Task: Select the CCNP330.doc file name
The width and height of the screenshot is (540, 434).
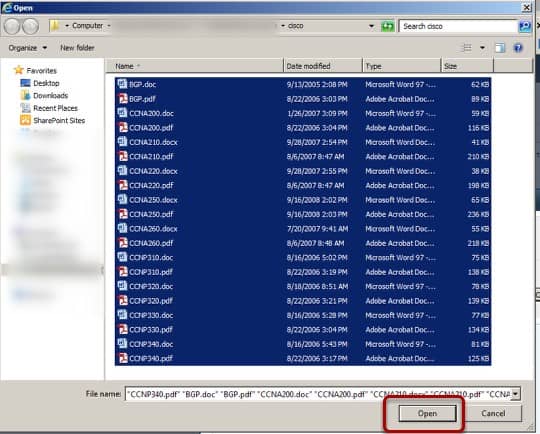Action: pyautogui.click(x=151, y=316)
